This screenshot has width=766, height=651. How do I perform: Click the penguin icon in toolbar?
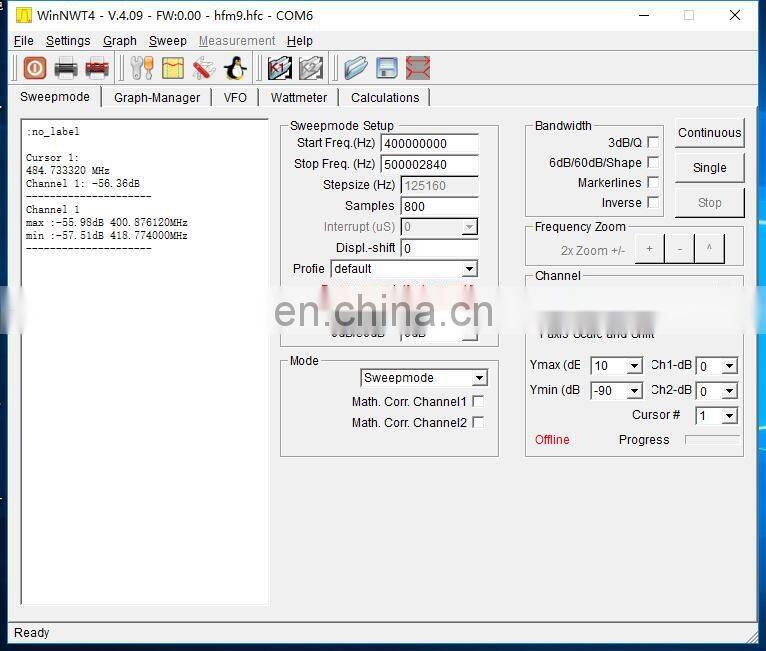[x=235, y=68]
